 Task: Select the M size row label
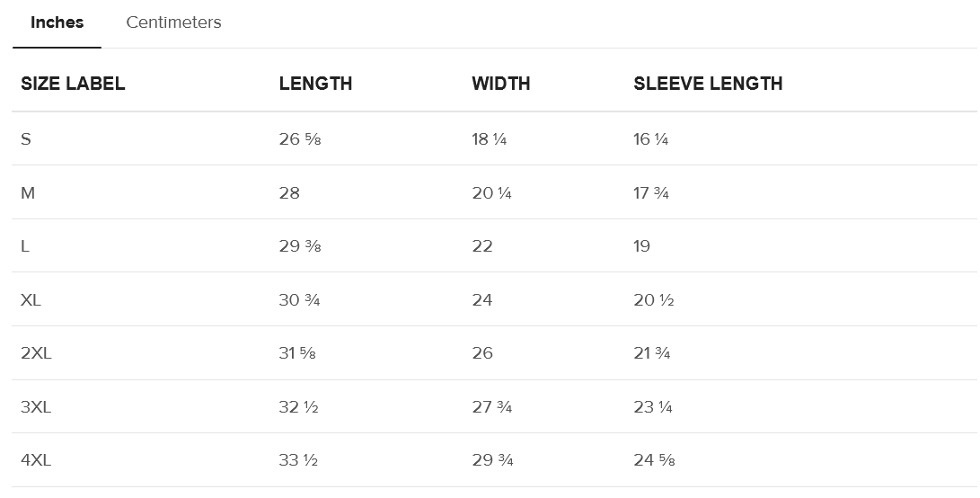click(28, 193)
